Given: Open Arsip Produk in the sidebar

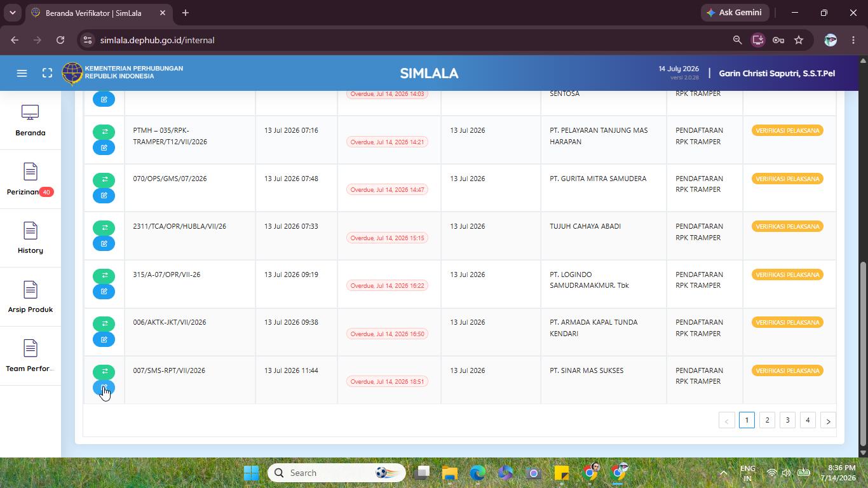Looking at the screenshot, I should pos(30,297).
